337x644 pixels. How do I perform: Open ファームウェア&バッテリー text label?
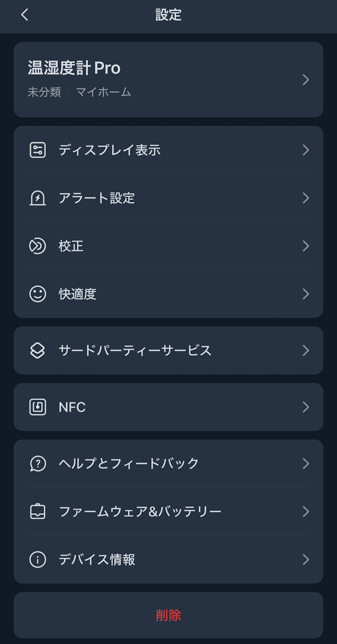tap(140, 511)
